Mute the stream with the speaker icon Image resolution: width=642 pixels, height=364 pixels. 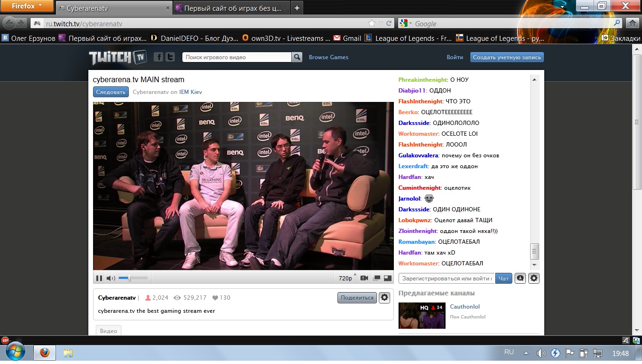tap(110, 278)
